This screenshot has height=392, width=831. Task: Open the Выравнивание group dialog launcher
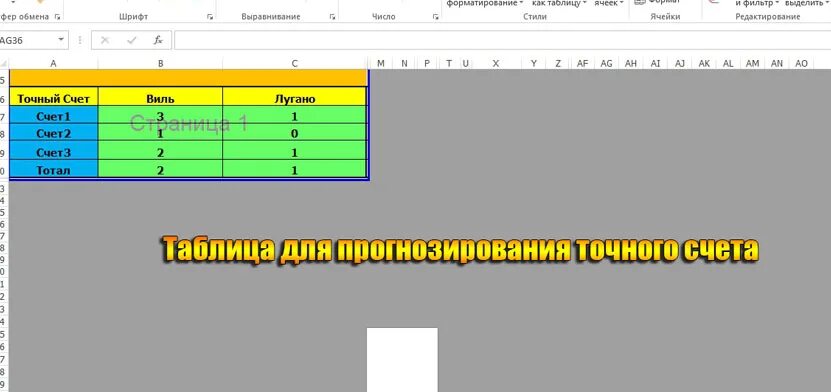(332, 17)
